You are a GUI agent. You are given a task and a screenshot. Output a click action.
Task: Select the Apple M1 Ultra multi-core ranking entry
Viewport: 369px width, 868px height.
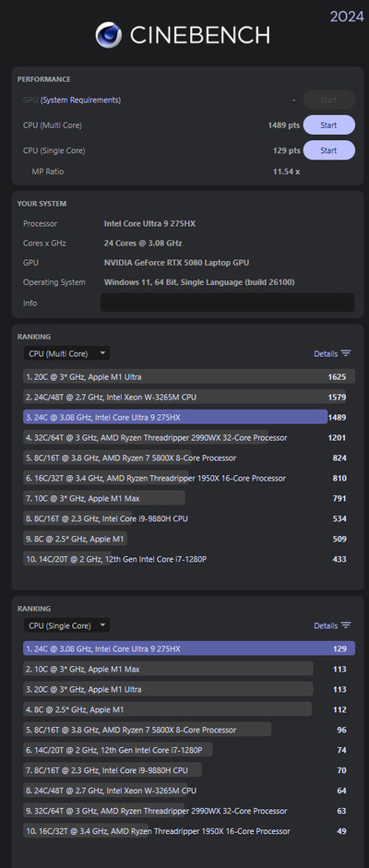click(x=188, y=377)
